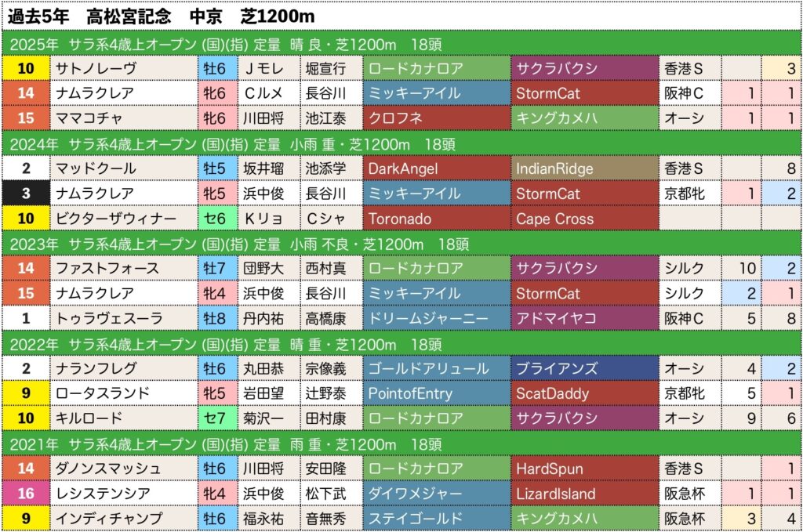The width and height of the screenshot is (803, 532).
Task: Select the pink number 16 badge
Action: click(26, 495)
